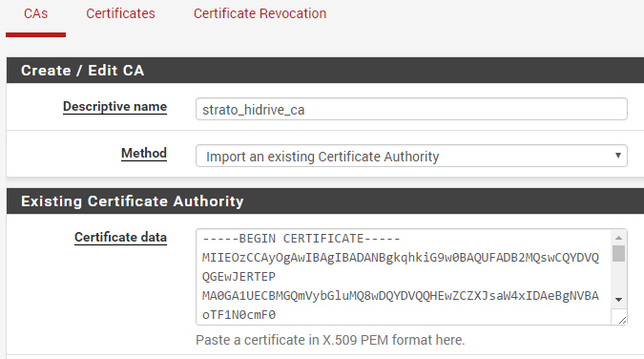The image size is (644, 359).
Task: Click the Method dropdown arrow icon
Action: [x=617, y=156]
